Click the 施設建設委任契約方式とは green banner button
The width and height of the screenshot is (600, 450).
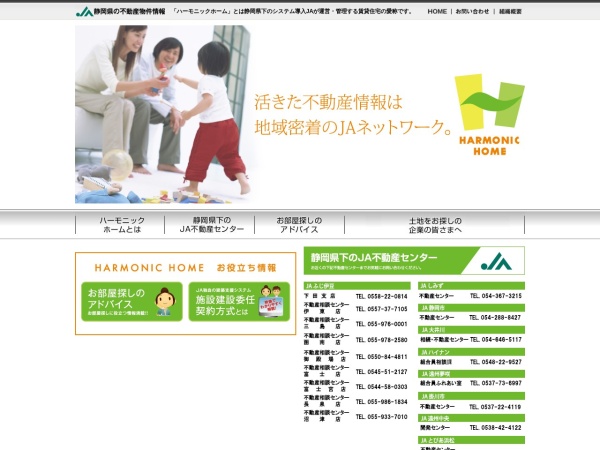(239, 302)
